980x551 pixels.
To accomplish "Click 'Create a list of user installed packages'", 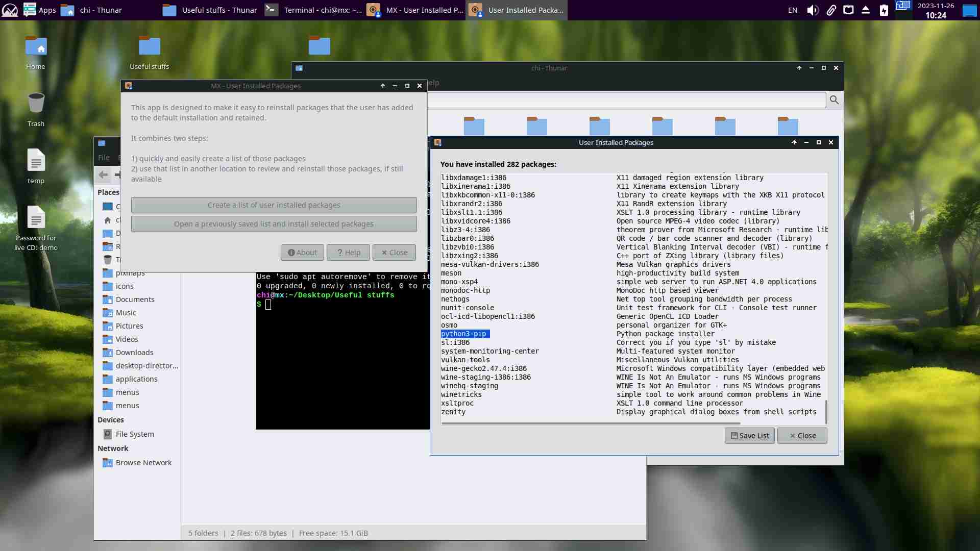I will (274, 205).
